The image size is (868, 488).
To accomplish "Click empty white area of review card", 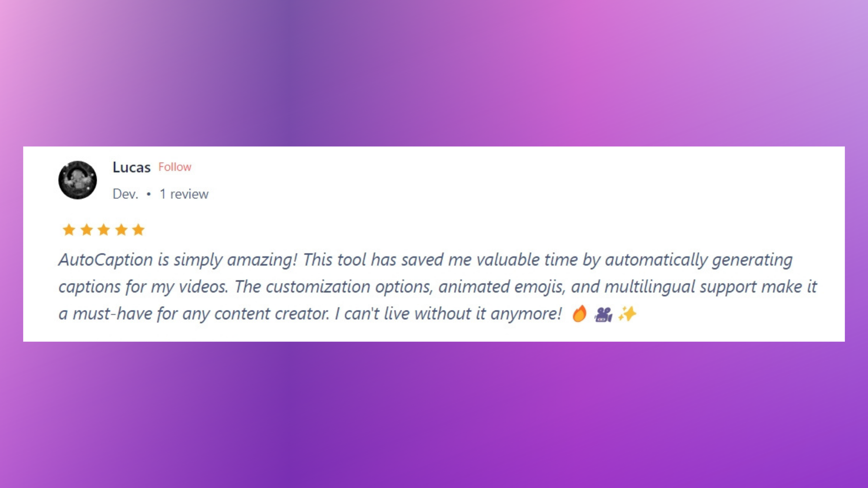I will 521,195.
